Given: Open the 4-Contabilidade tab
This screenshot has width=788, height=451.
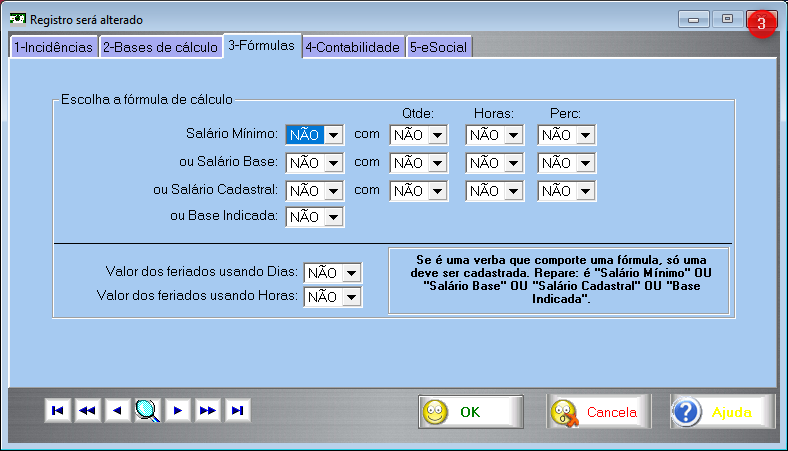Looking at the screenshot, I should click(353, 47).
